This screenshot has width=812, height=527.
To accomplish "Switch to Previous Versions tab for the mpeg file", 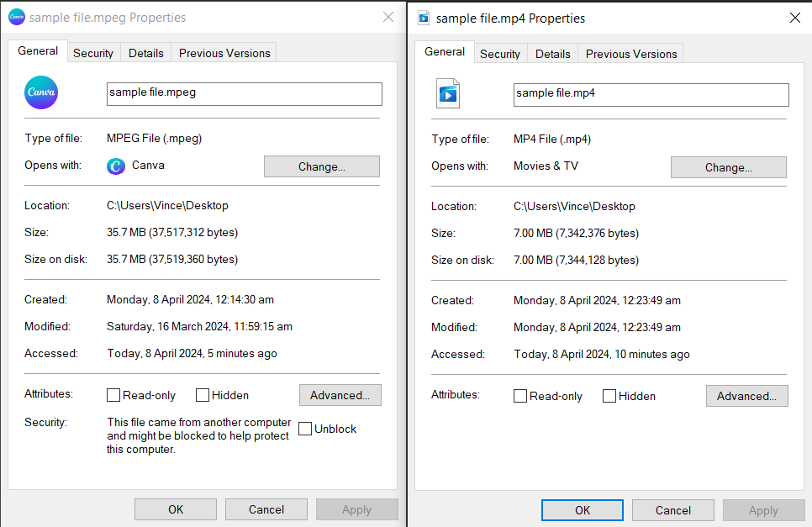I will pos(224,52).
